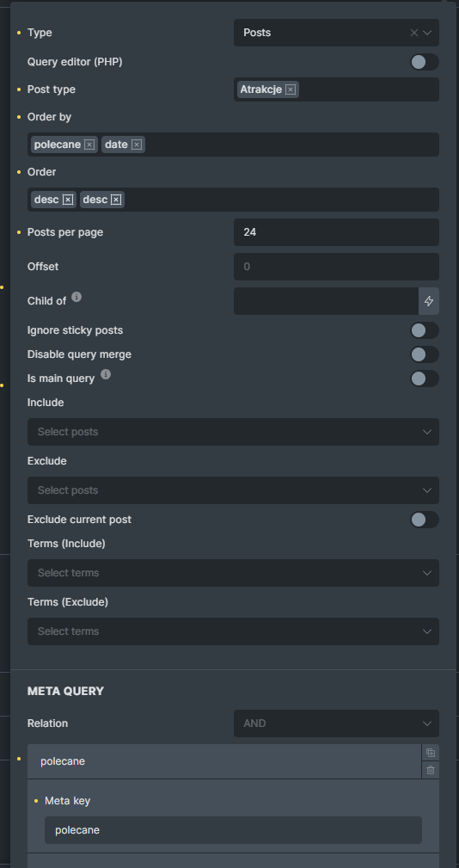Click the Offset input field
This screenshot has height=868, width=459.
tap(336, 267)
